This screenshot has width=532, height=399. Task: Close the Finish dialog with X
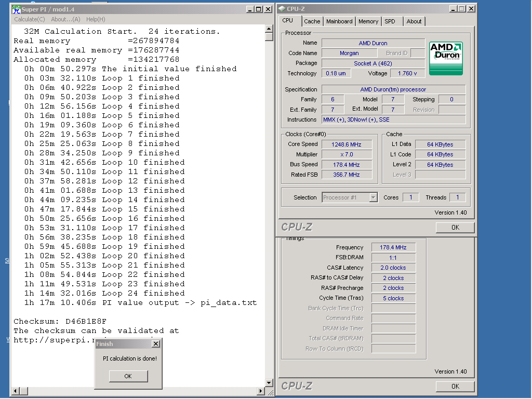pos(156,344)
